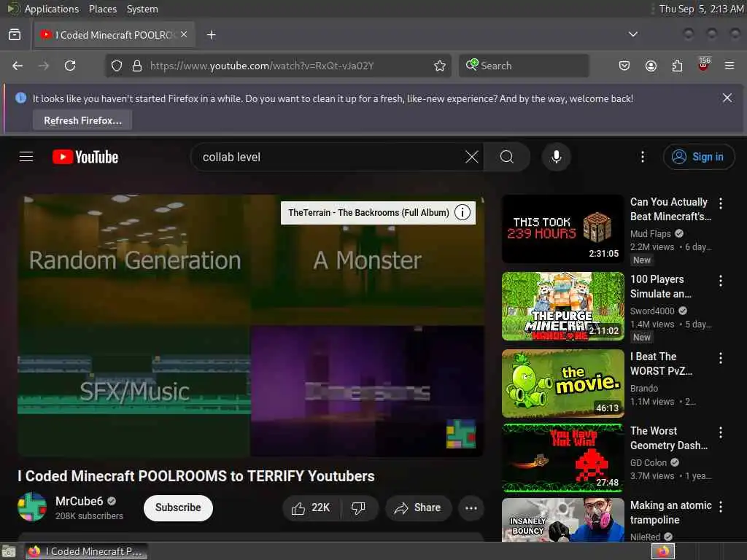Open Making an atomic trampoline title
This screenshot has width=747, height=560.
coord(671,513)
